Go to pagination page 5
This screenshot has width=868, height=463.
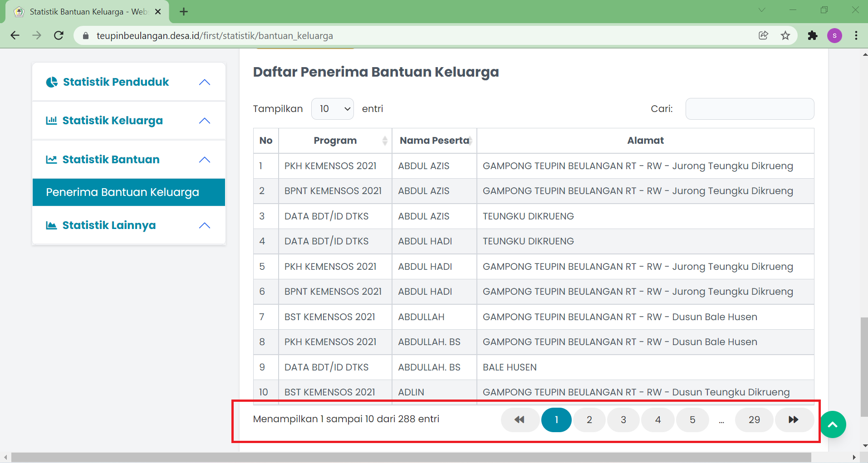point(692,420)
